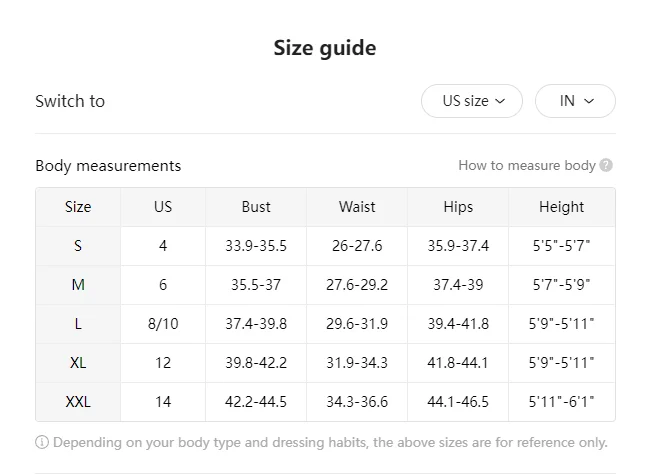Viewport: 650px width, 475px height.
Task: Click the Size column header
Action: click(x=78, y=207)
